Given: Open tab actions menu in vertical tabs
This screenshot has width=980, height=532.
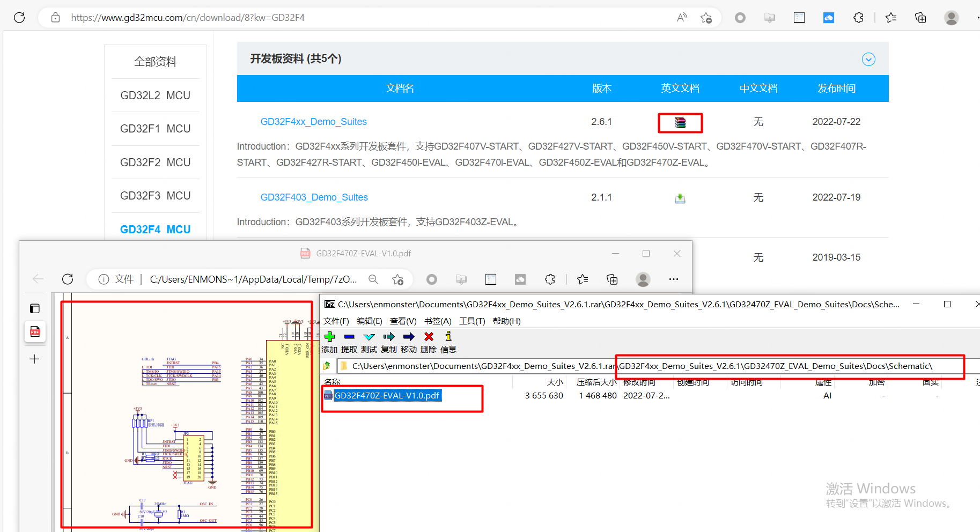Looking at the screenshot, I should (x=35, y=308).
